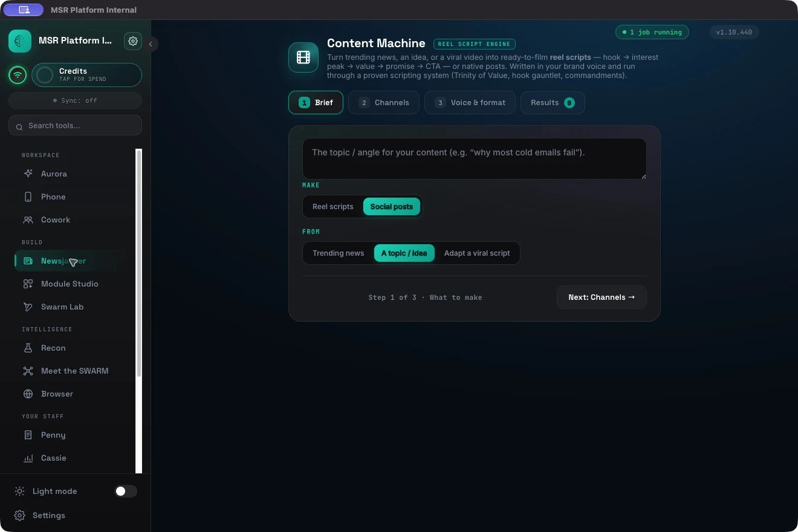Click the Next: Channels button
Image resolution: width=798 pixels, height=532 pixels.
click(602, 297)
